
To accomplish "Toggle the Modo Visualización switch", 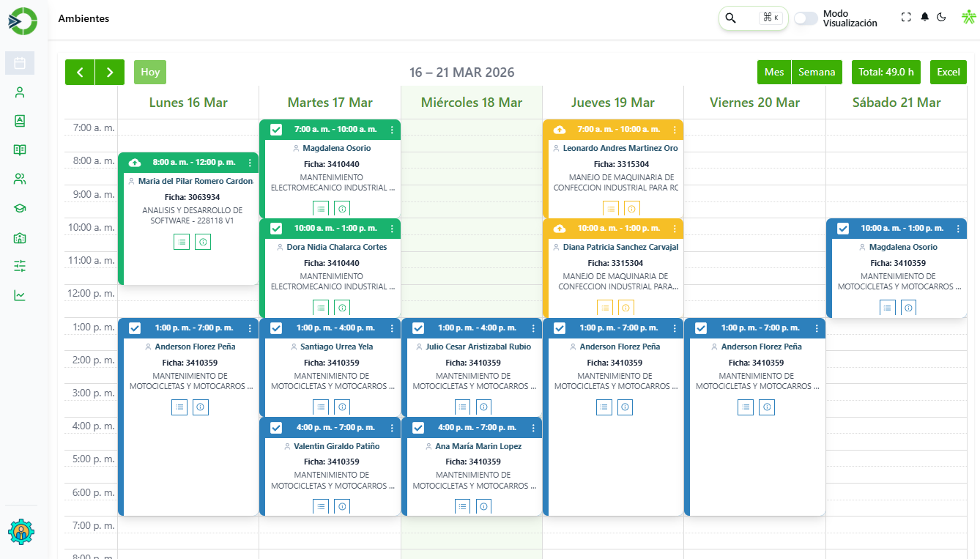I will click(x=806, y=18).
